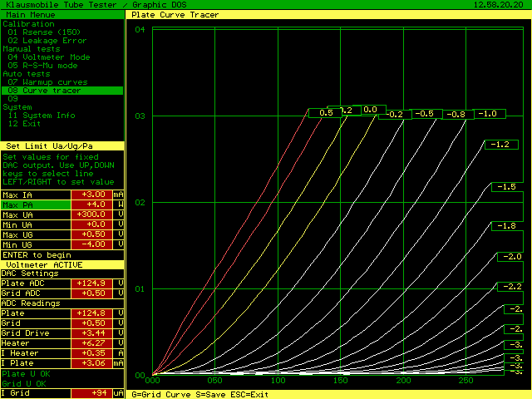Click Max UA value +300.0 field
This screenshot has height=399, width=532.
click(91, 214)
